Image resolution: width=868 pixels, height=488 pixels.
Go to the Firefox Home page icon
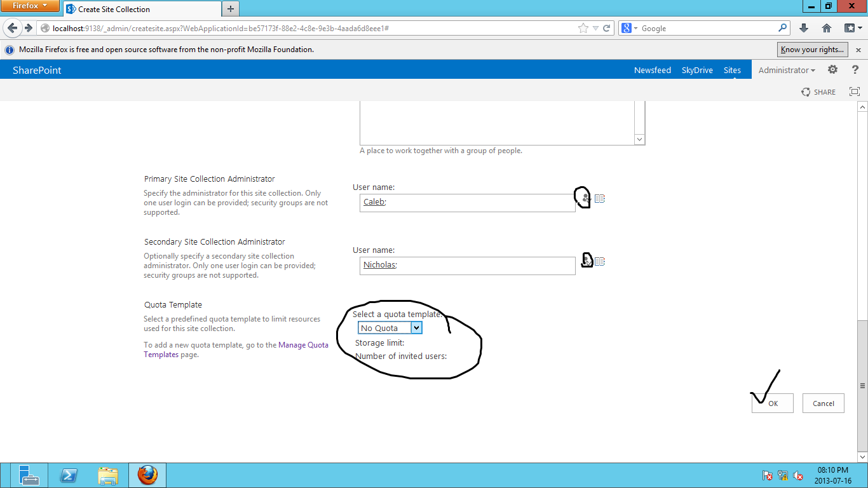coord(827,28)
